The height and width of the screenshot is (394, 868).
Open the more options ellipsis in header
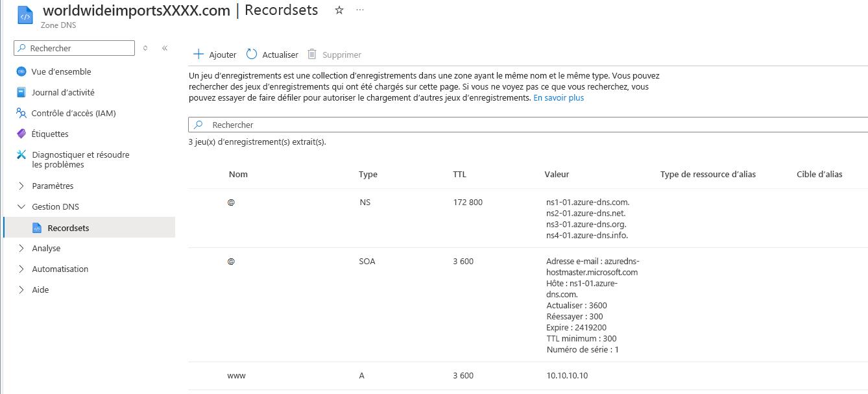coord(360,10)
